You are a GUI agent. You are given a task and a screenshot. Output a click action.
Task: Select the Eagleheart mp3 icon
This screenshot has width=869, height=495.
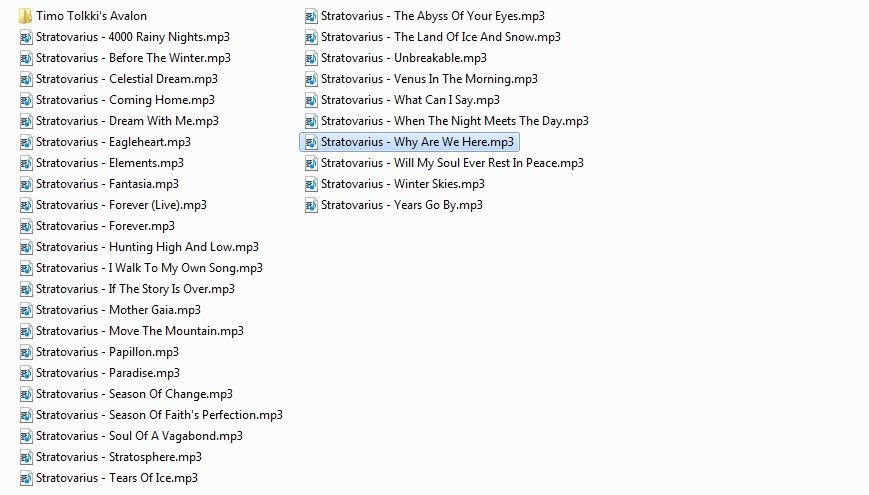[26, 142]
